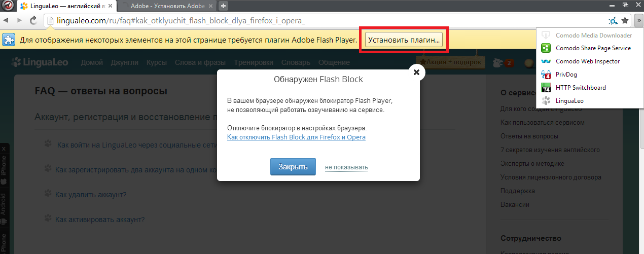This screenshot has width=644, height=254.
Task: Switch to the LinguaLeo tab
Action: click(65, 6)
